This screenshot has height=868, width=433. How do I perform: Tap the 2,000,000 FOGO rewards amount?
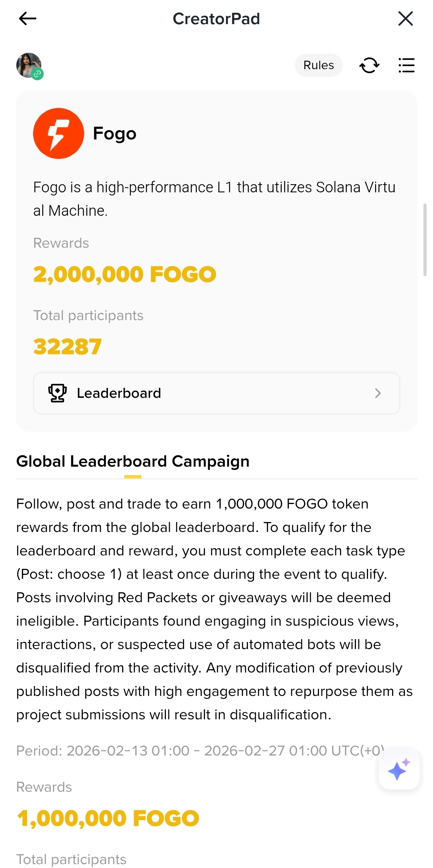coord(125,274)
